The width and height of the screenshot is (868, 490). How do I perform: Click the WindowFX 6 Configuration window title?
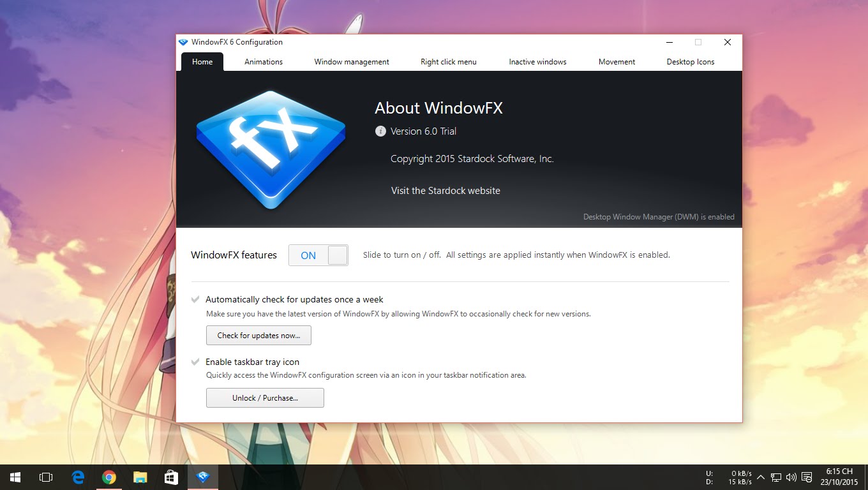[237, 42]
